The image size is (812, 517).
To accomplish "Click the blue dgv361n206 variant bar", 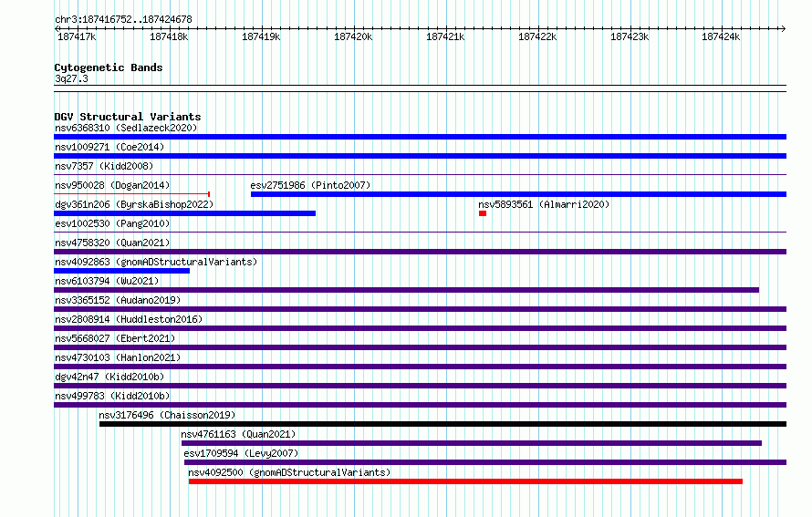I will point(185,213).
